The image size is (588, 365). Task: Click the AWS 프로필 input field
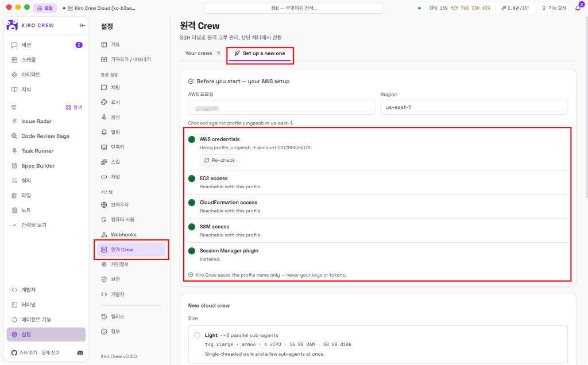281,107
